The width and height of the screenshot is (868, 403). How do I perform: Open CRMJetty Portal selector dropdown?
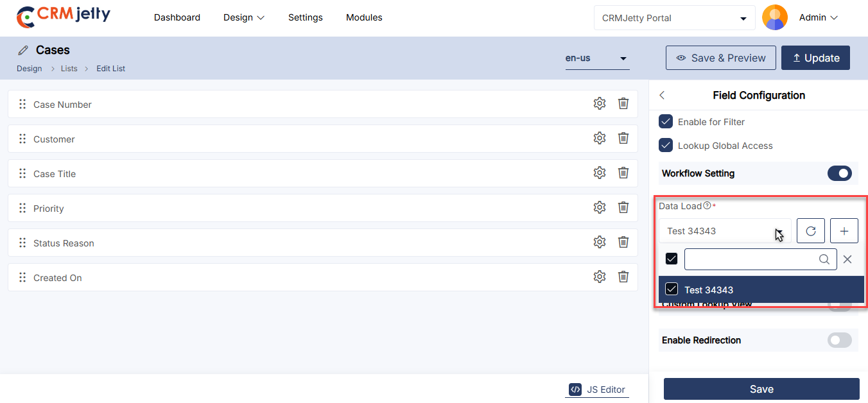(x=674, y=18)
